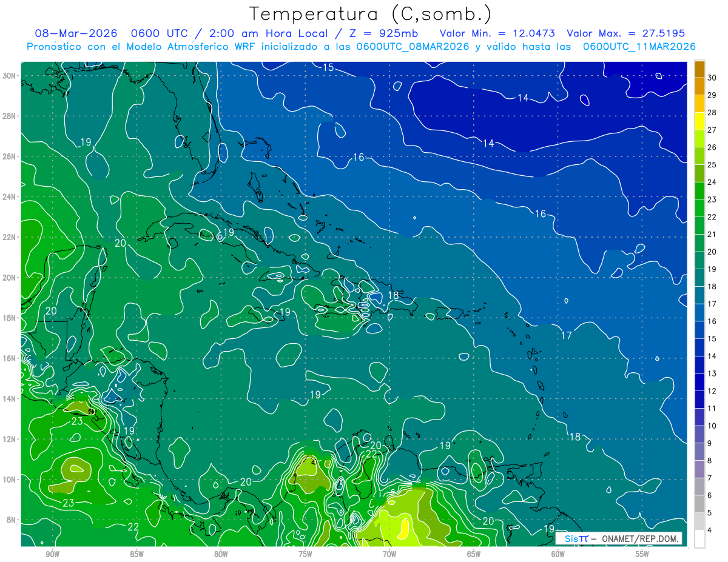Select the "10N" latitude axis label

10,480
